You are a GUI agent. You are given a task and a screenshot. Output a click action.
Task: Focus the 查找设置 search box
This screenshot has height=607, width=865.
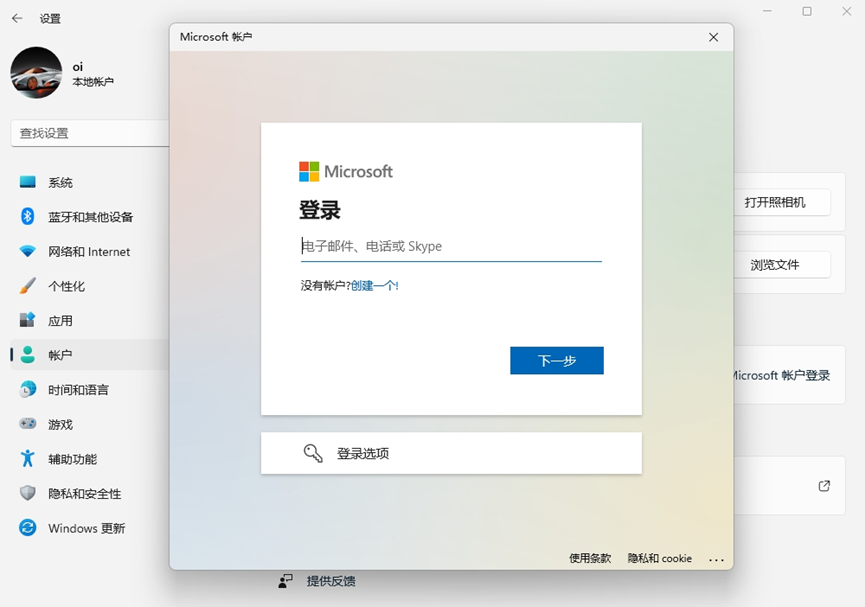(x=90, y=133)
